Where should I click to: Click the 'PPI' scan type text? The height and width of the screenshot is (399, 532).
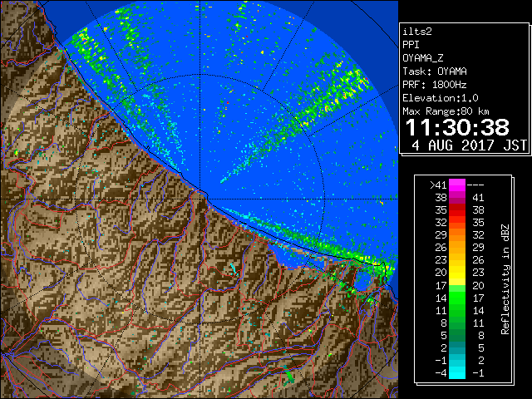411,45
